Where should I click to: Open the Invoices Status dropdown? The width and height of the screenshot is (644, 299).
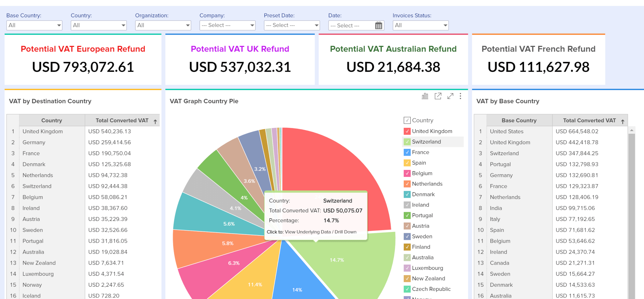[421, 25]
